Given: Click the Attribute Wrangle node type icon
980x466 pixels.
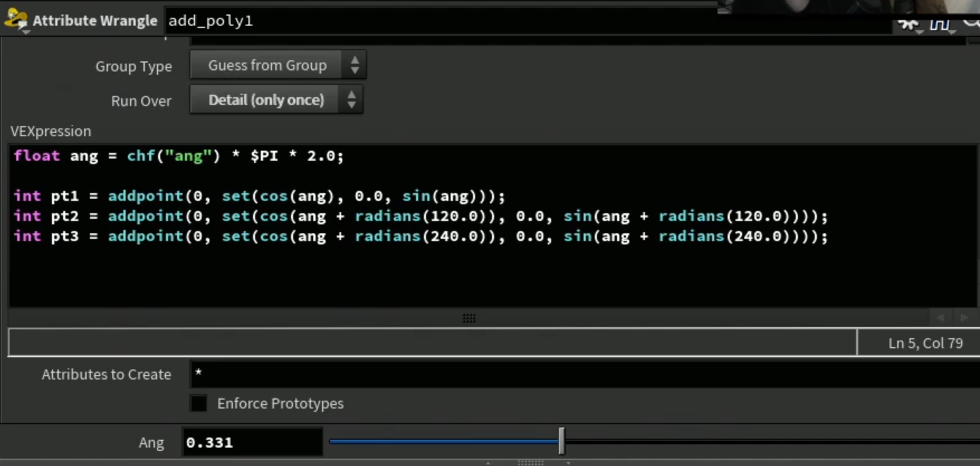Looking at the screenshot, I should point(16,20).
